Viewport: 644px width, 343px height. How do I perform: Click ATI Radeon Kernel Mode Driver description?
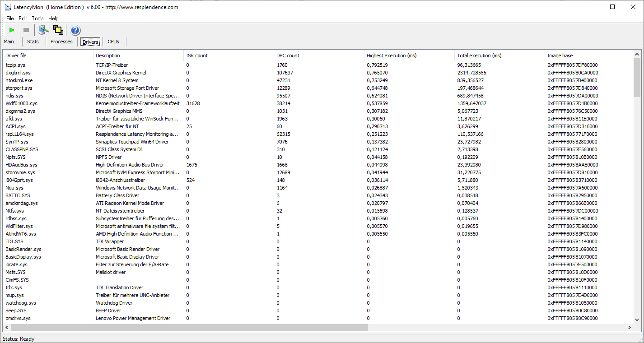pyautogui.click(x=130, y=203)
